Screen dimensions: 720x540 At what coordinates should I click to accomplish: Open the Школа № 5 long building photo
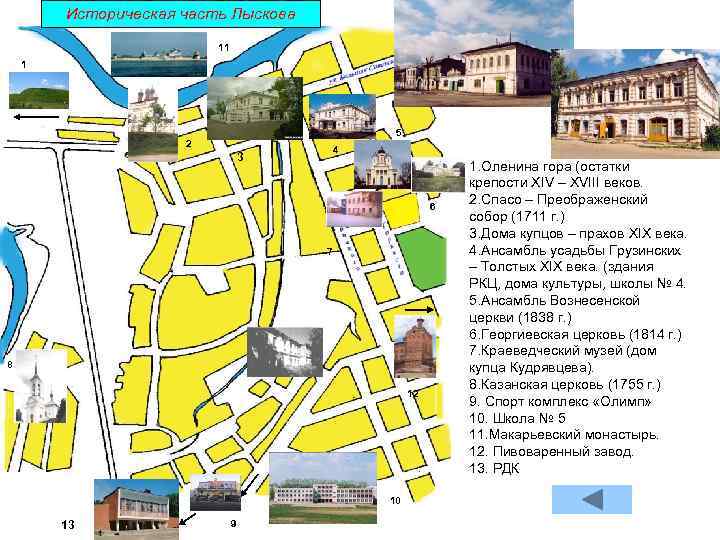(x=323, y=488)
